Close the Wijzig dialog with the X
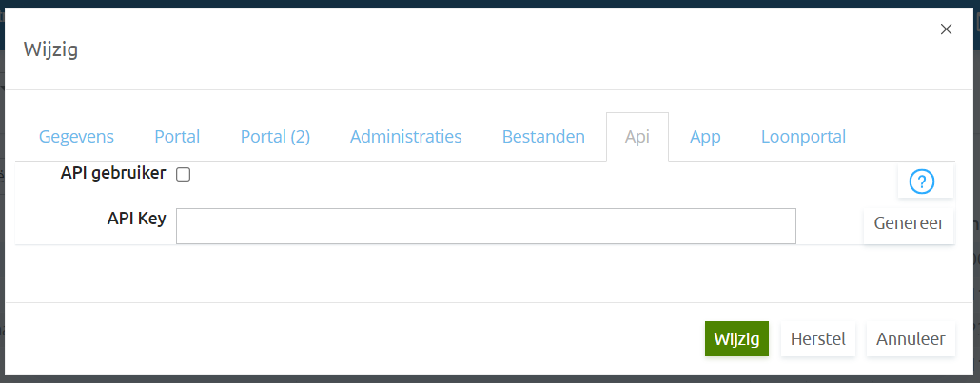980x383 pixels. pos(947,29)
